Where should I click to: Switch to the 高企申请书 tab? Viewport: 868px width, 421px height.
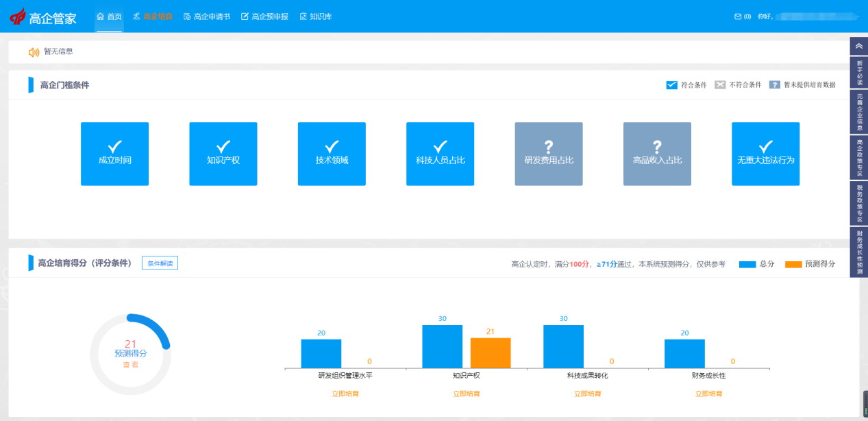click(207, 16)
